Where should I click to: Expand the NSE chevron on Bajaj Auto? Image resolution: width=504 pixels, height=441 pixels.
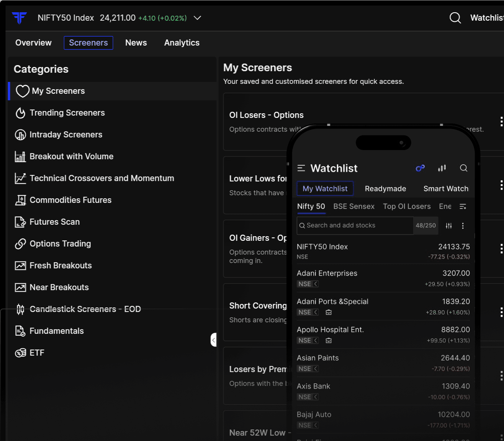(316, 426)
